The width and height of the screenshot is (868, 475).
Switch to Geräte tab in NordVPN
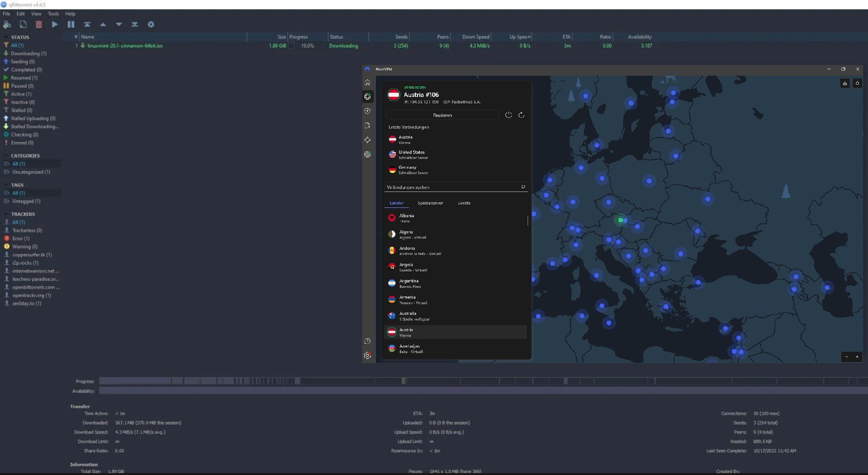(x=464, y=203)
